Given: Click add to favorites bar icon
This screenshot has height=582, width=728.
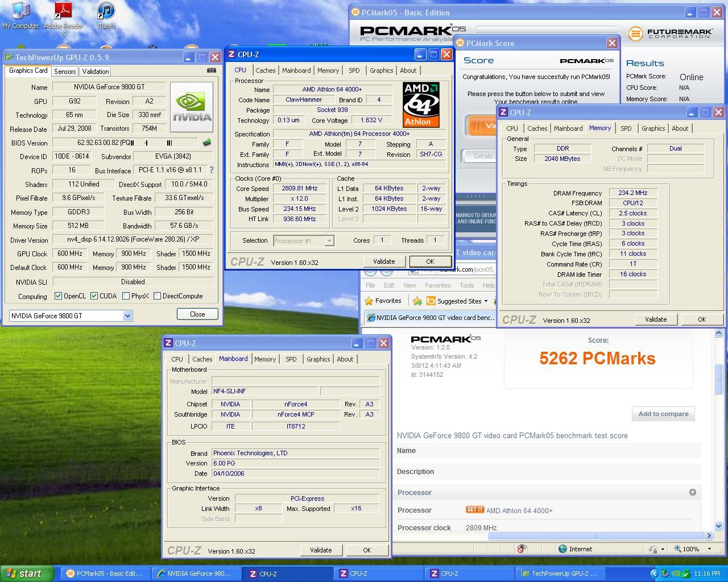Looking at the screenshot, I should coord(417,301).
